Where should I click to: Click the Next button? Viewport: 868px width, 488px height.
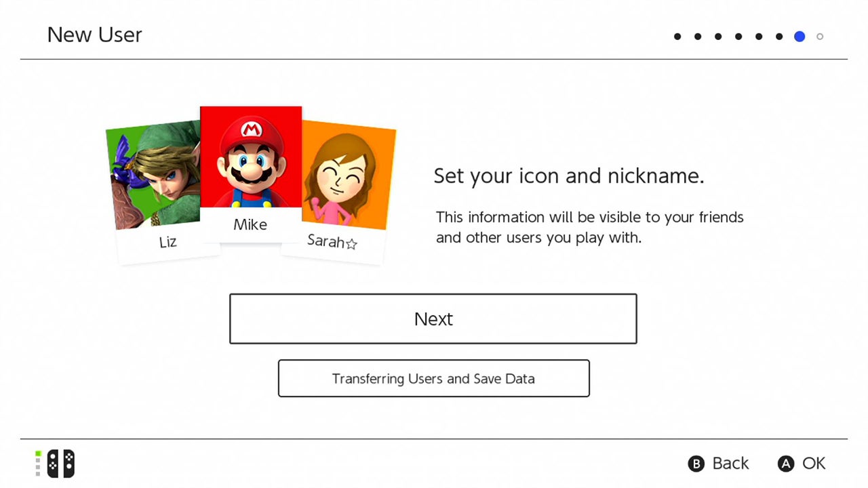tap(433, 319)
